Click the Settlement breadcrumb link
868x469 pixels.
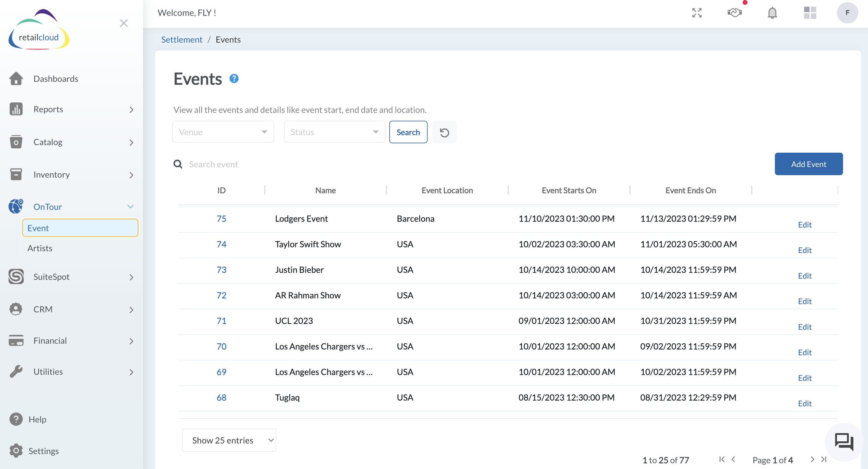tap(182, 40)
